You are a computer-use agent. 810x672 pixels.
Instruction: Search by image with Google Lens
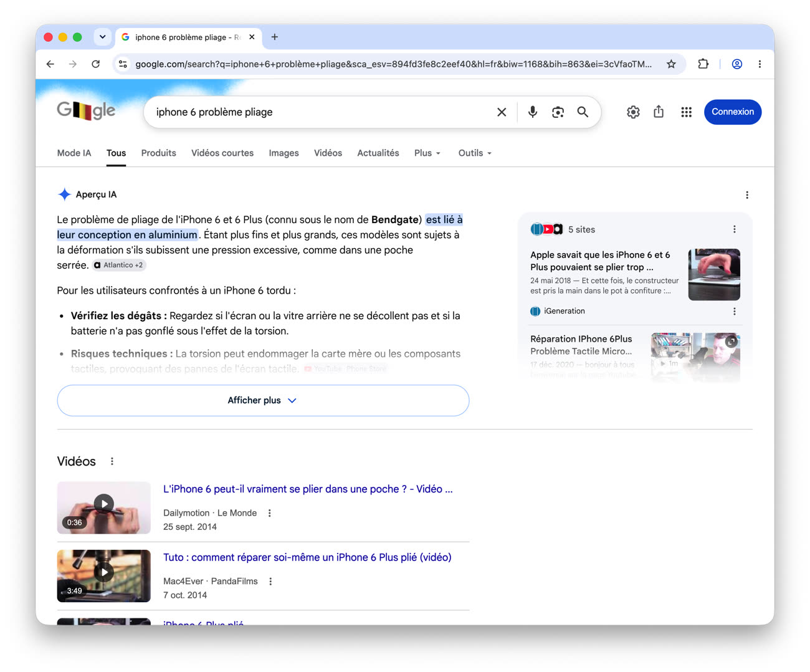click(x=558, y=112)
